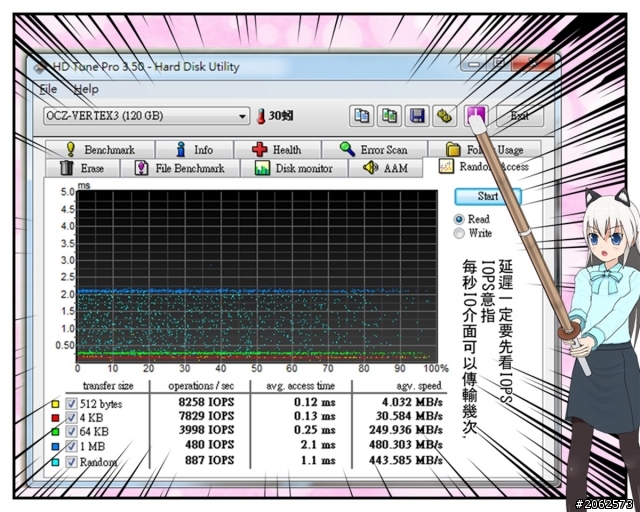The height and width of the screenshot is (512, 640).
Task: Switch to the Benchmark tab
Action: click(100, 149)
